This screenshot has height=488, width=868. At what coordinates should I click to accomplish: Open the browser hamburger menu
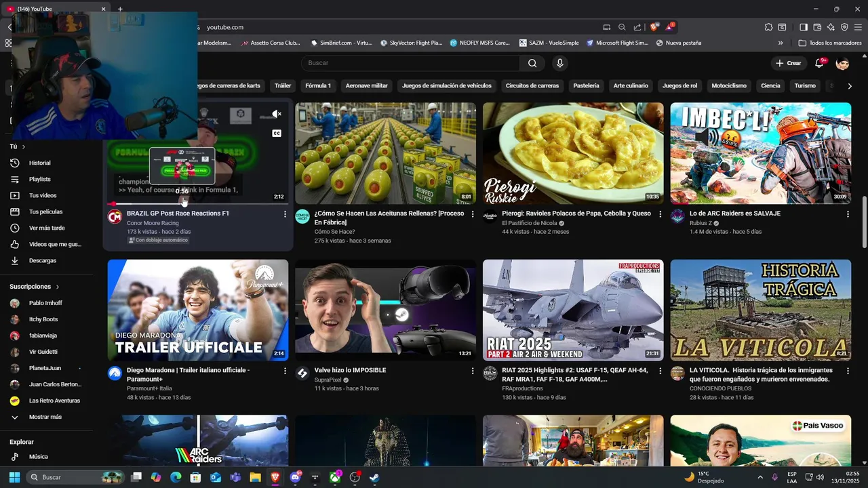pyautogui.click(x=858, y=27)
